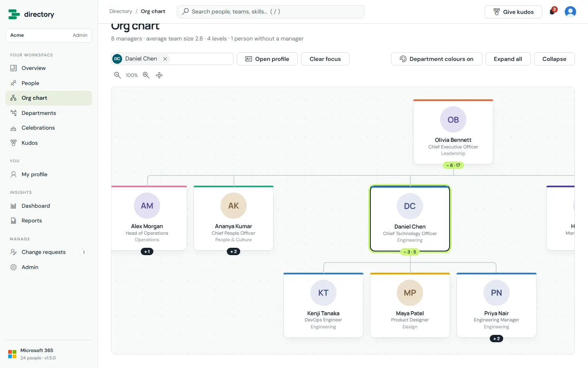Screen dimensions: 588x368
Task: Click the Open profile card icon
Action: (x=249, y=59)
